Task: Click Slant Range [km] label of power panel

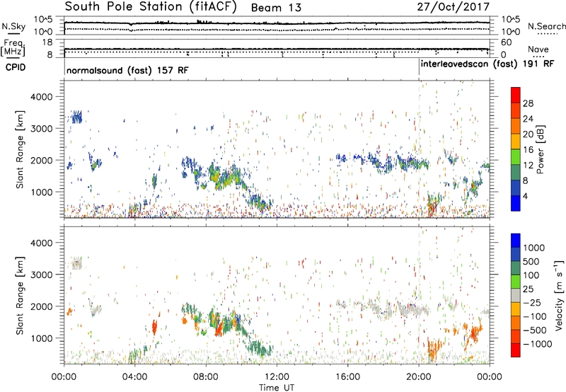Action: click(x=20, y=149)
